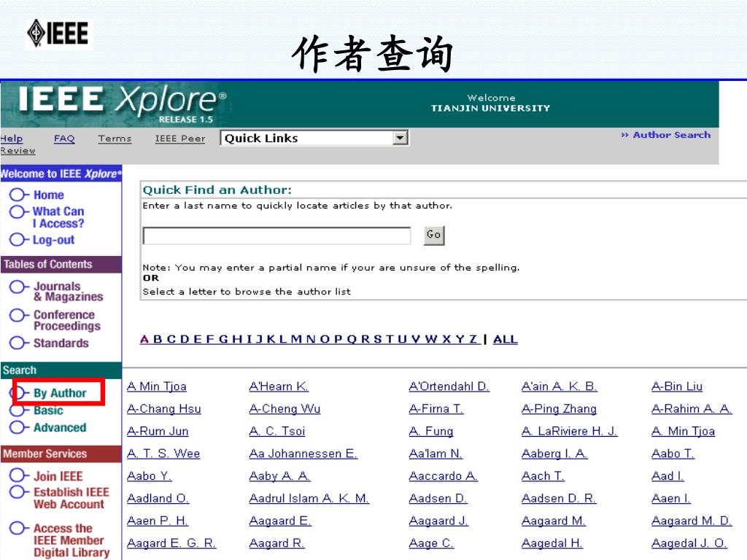Select Basic search
747x560 pixels.
(48, 411)
